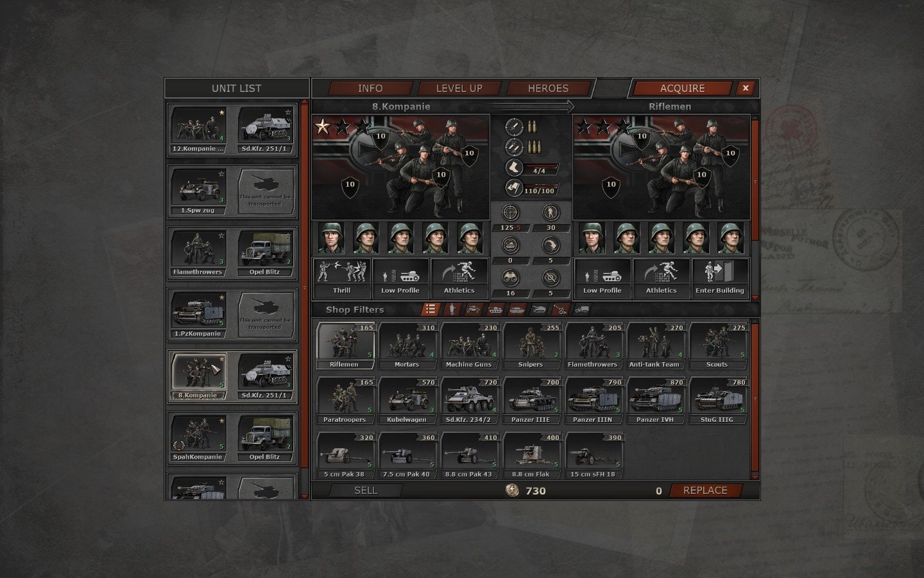Pick the 8.8 cm Flak from shop
The image size is (924, 578).
[x=531, y=456]
